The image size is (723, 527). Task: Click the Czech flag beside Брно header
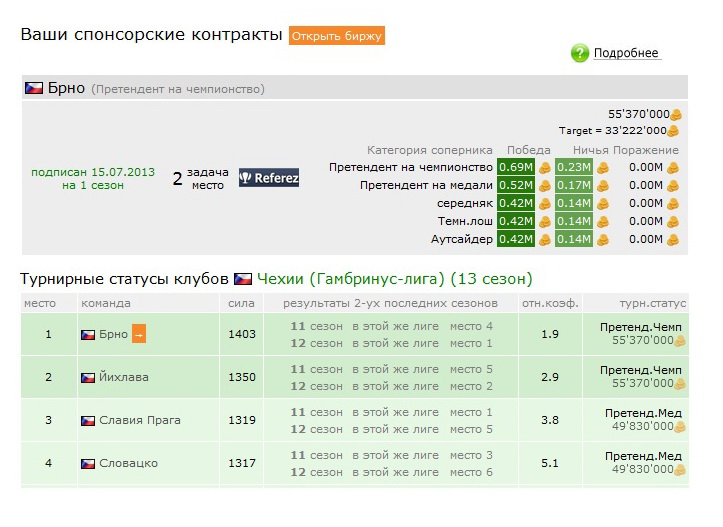point(34,88)
